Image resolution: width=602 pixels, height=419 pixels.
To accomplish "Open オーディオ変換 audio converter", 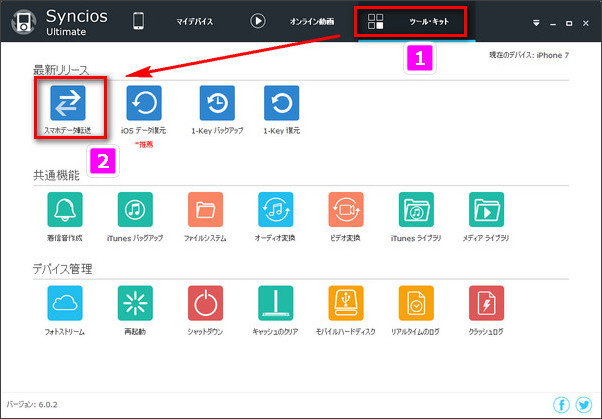I will [x=276, y=209].
